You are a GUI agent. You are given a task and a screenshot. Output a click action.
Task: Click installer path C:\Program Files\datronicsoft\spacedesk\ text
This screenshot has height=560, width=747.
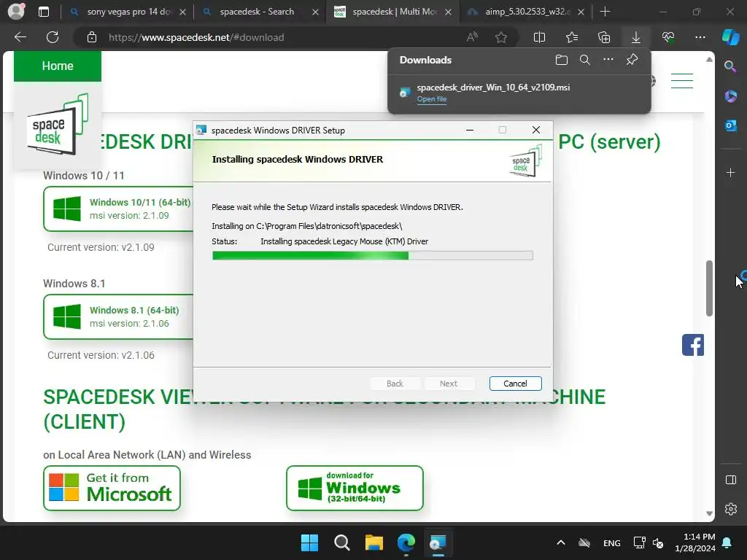(x=329, y=226)
